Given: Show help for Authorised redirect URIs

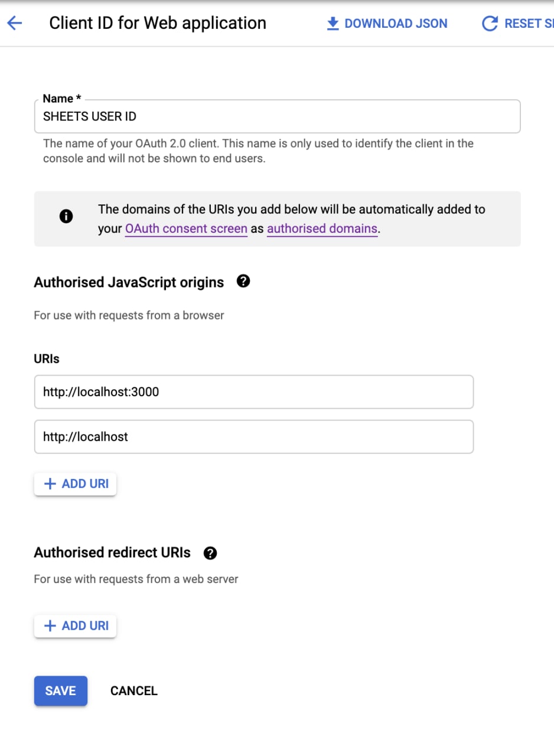Looking at the screenshot, I should 210,553.
